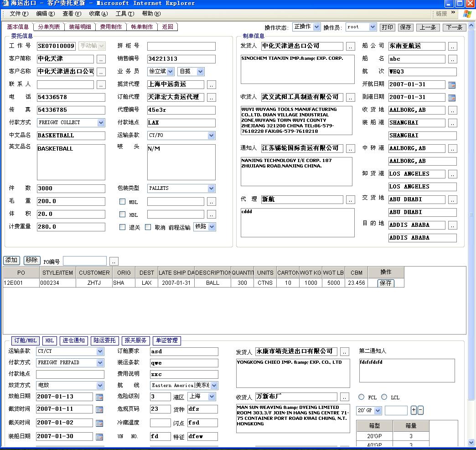Switch to 装箱明细 tab
Screen dimensions: 476x450
tap(80, 27)
